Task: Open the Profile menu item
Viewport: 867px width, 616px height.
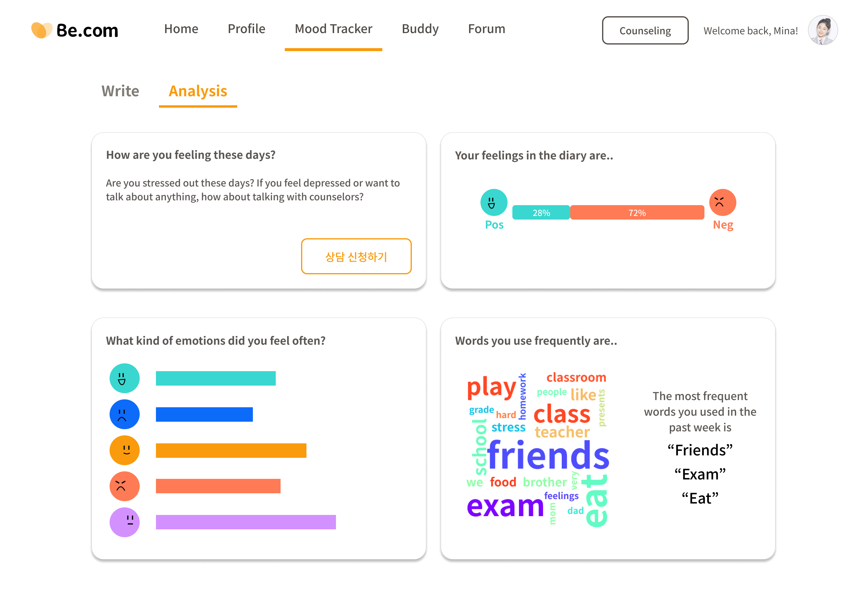Action: coord(246,29)
